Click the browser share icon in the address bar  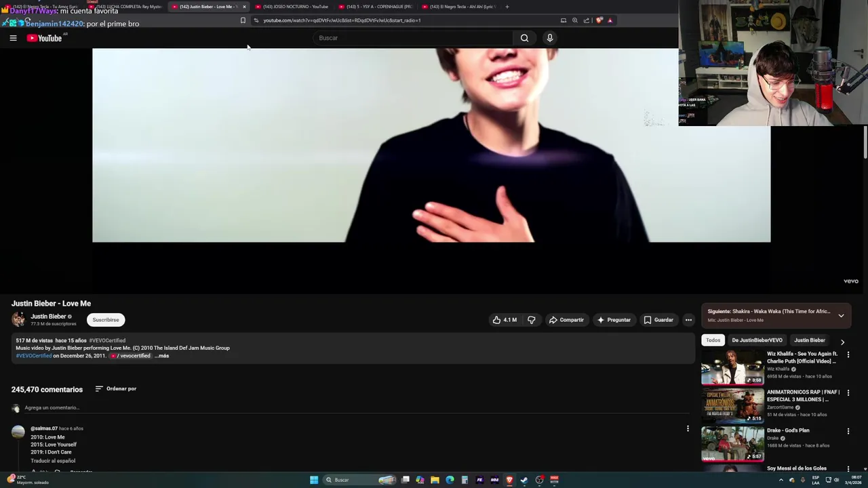[587, 20]
